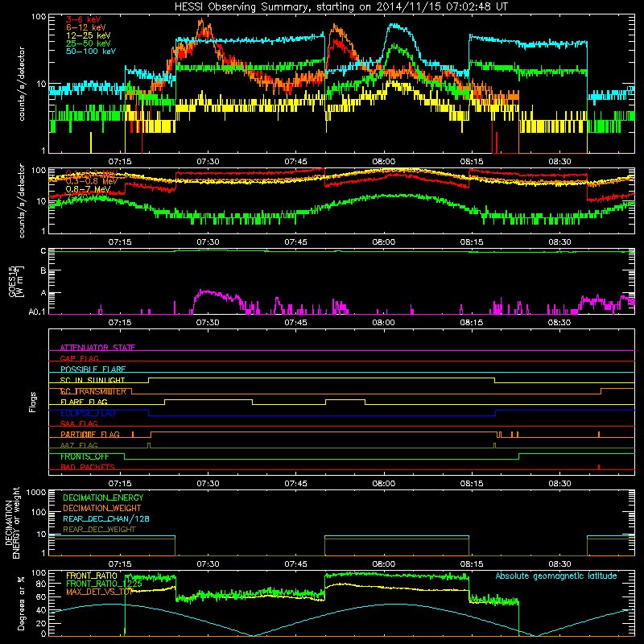Click the FLARE_FLAG label
644x644 pixels.
click(x=84, y=402)
